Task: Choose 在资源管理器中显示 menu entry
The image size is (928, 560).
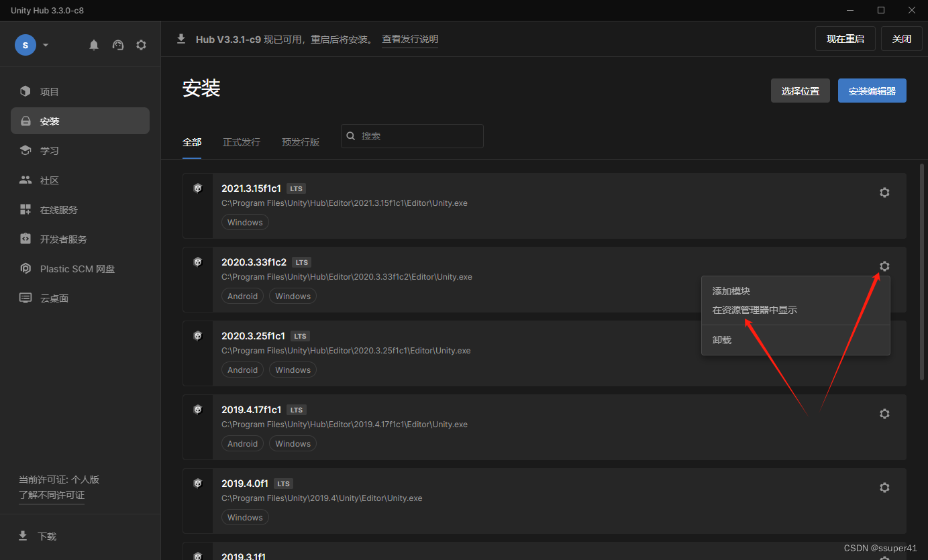Action: (x=796, y=311)
